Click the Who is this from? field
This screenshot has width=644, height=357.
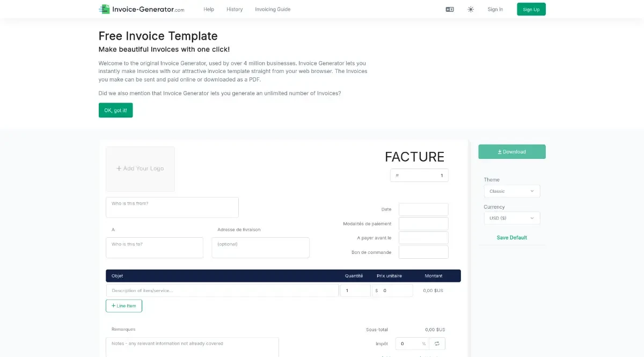(172, 207)
